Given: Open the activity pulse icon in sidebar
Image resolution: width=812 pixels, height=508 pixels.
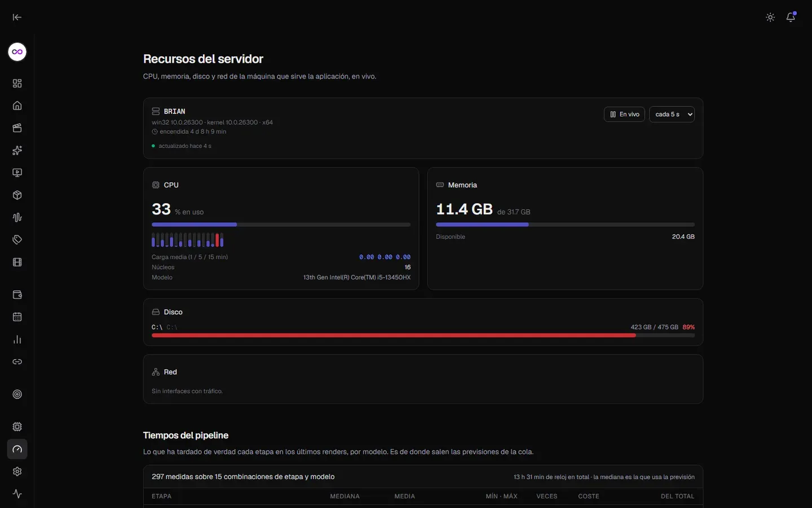Looking at the screenshot, I should (17, 494).
